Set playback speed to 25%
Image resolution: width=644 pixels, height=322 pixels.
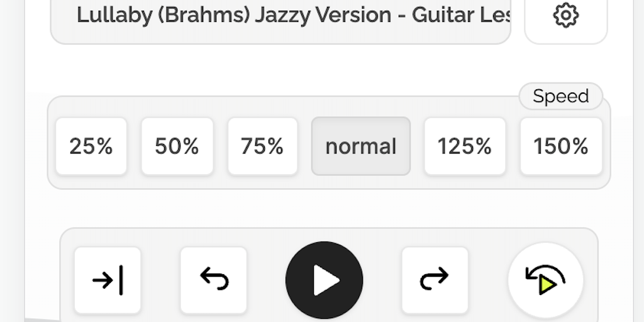tap(91, 146)
